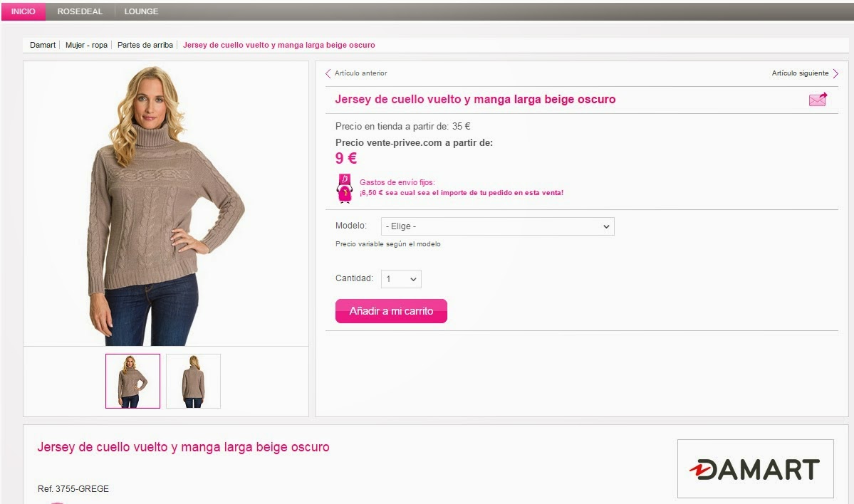Open the Damart brand logo
Image resolution: width=854 pixels, height=504 pixels.
coord(755,469)
